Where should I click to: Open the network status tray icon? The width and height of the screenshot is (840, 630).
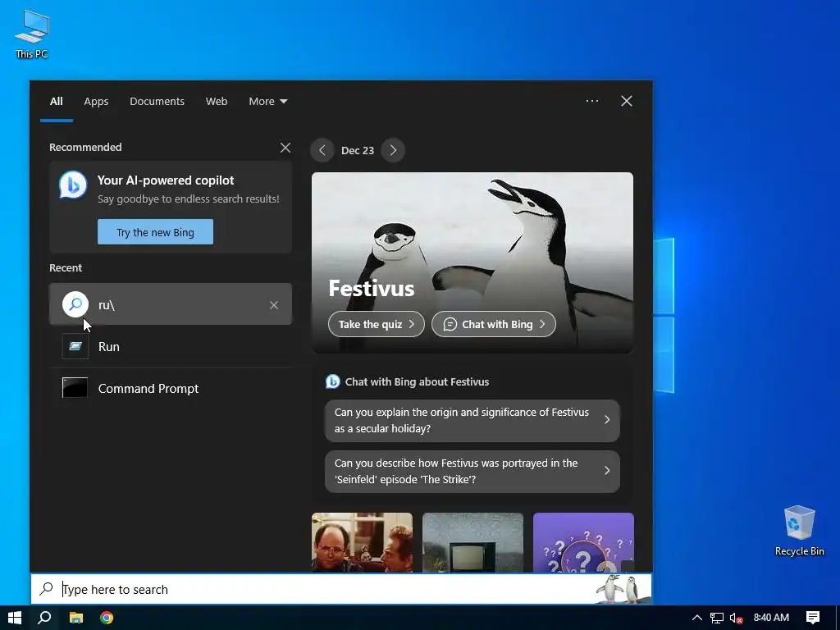717,618
